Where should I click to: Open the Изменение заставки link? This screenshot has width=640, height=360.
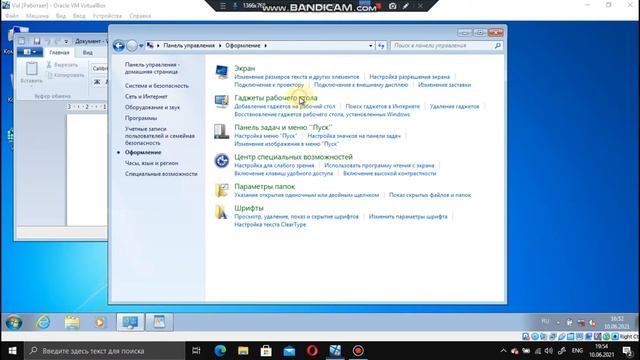(444, 85)
